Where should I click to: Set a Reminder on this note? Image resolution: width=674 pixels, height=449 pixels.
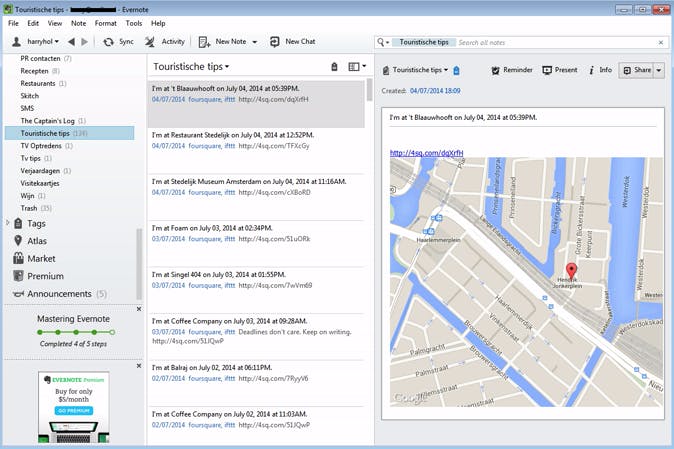(497, 70)
